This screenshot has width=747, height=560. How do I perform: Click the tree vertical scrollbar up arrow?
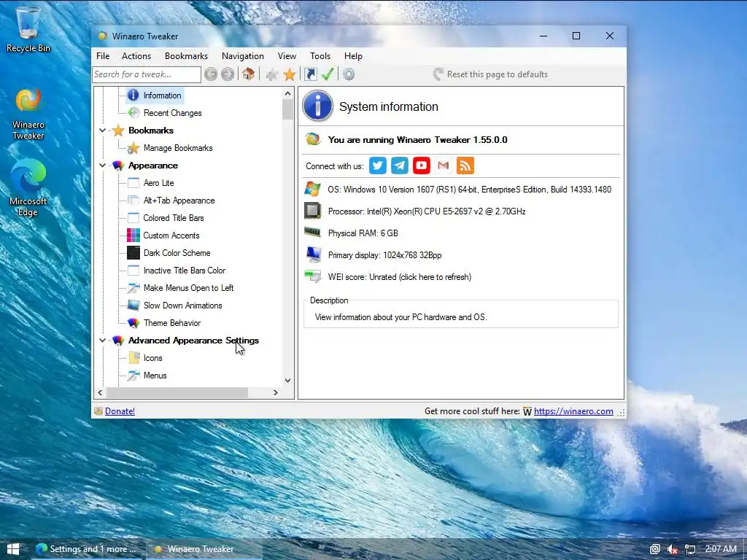(287, 94)
